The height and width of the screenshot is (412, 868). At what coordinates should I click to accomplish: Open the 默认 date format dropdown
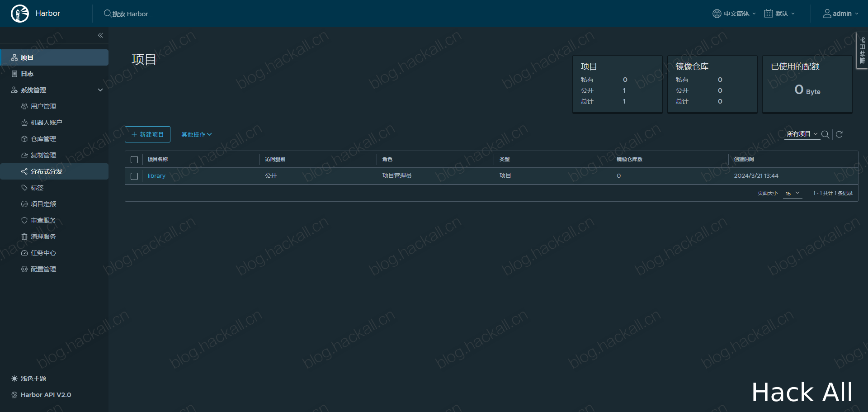point(779,14)
